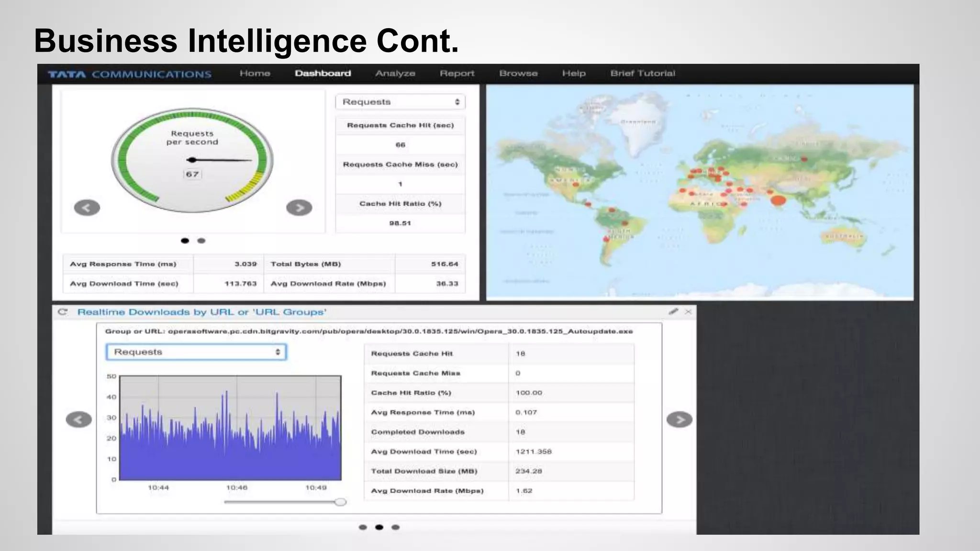Viewport: 980px width, 551px height.
Task: Click the Requests per second gauge
Action: pyautogui.click(x=192, y=160)
